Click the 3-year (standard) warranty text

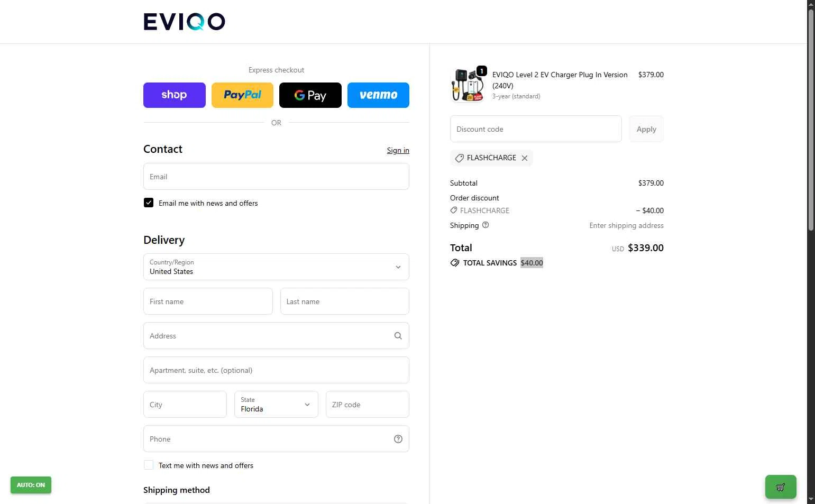coord(516,96)
